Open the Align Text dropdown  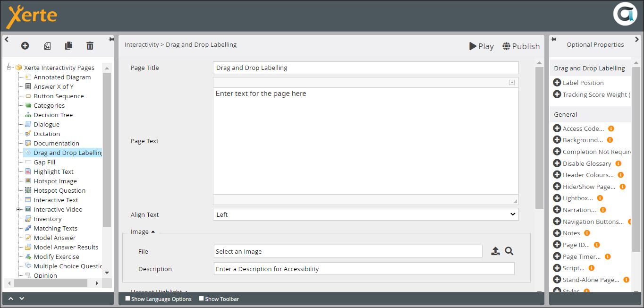(x=365, y=214)
